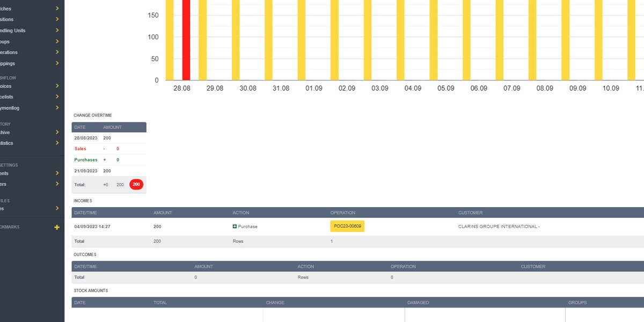The width and height of the screenshot is (644, 322).
Task: Sort Incomes by DATE/TIME column header
Action: pos(86,213)
